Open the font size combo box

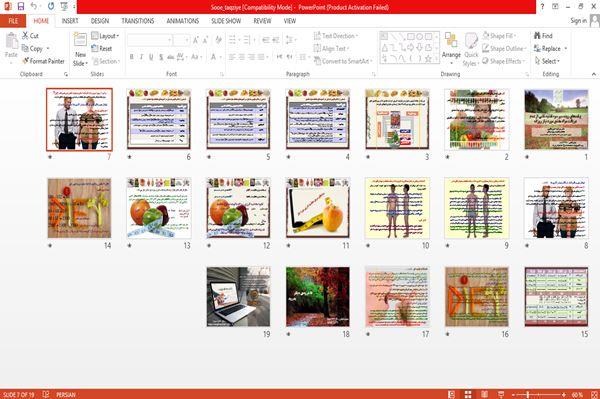[181, 40]
